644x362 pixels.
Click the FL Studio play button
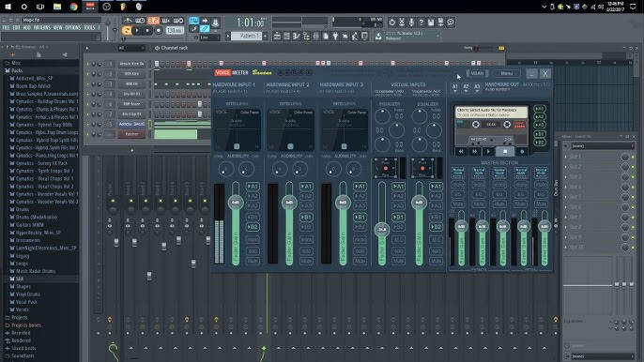click(x=137, y=30)
